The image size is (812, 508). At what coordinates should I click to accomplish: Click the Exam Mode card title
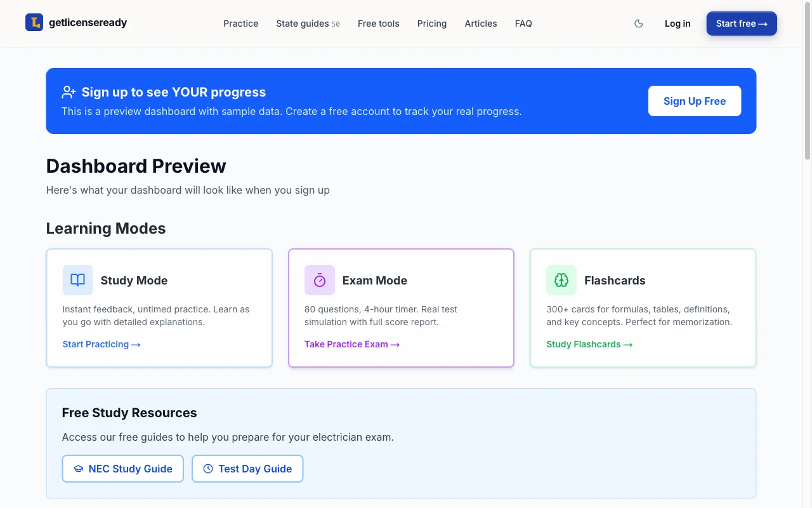[x=375, y=280]
